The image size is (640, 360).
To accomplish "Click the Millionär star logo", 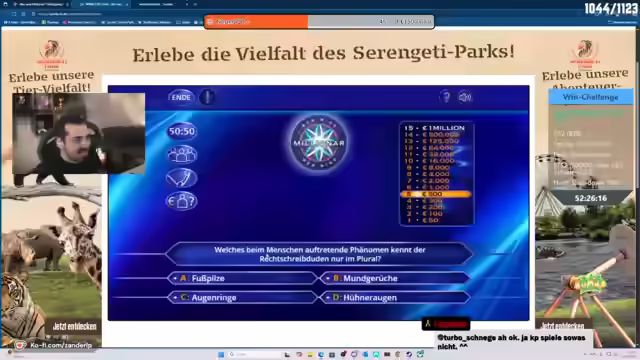I will point(319,143).
